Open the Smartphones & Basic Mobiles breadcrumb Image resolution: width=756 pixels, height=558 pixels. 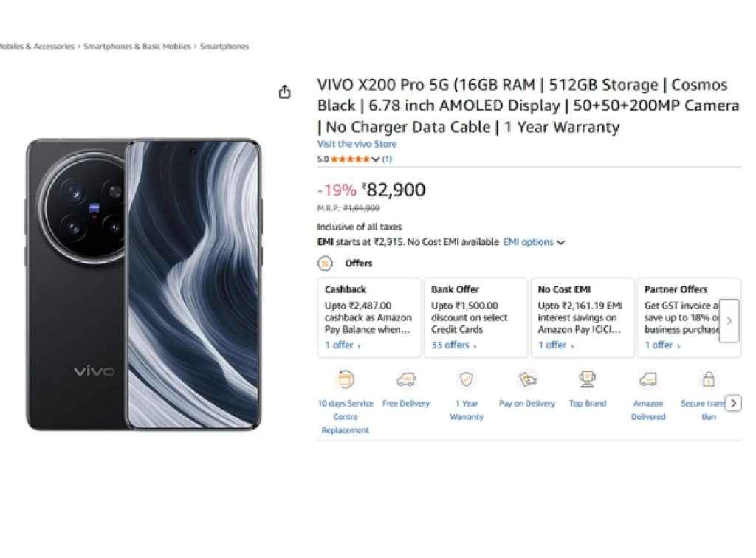pyautogui.click(x=137, y=46)
